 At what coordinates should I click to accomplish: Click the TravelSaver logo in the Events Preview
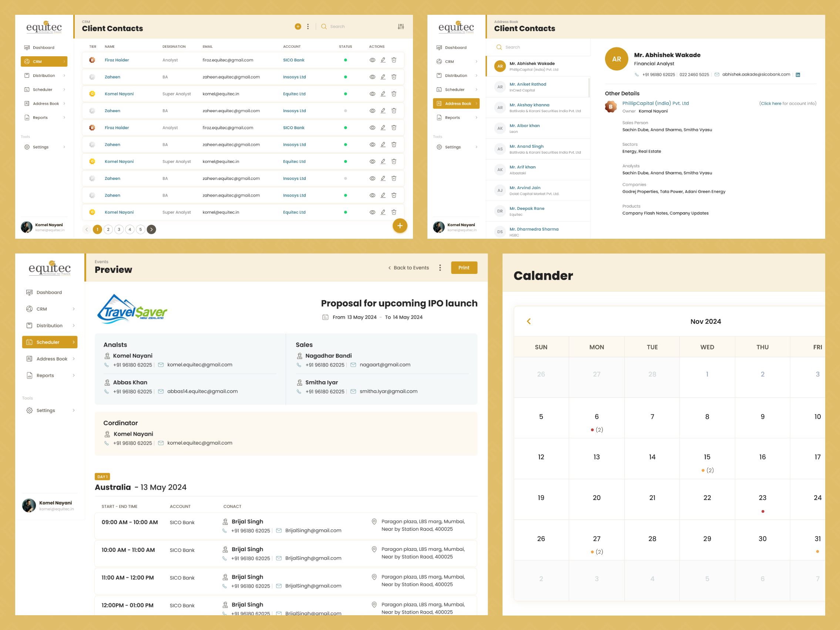click(x=132, y=309)
